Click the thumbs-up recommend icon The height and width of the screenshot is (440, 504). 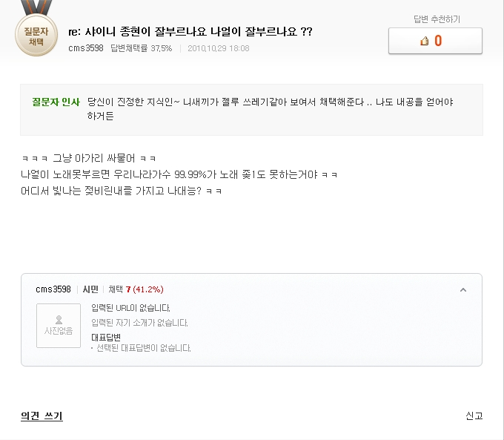tap(424, 41)
